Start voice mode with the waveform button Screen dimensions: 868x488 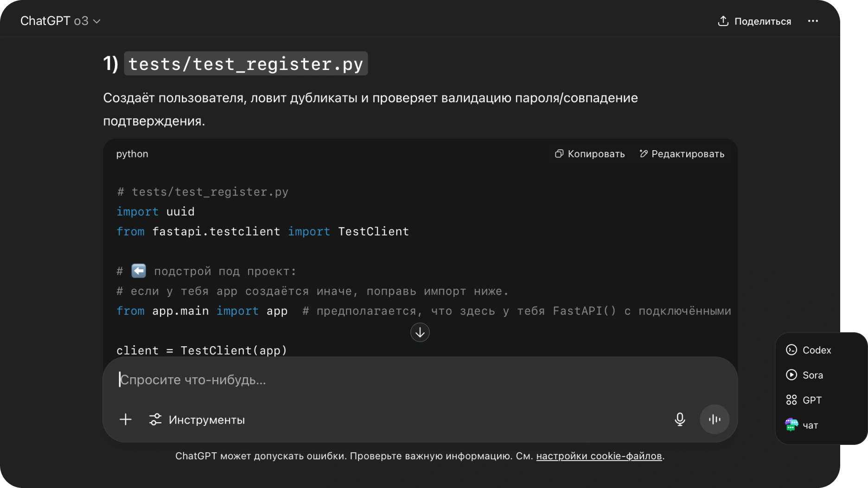(x=715, y=419)
